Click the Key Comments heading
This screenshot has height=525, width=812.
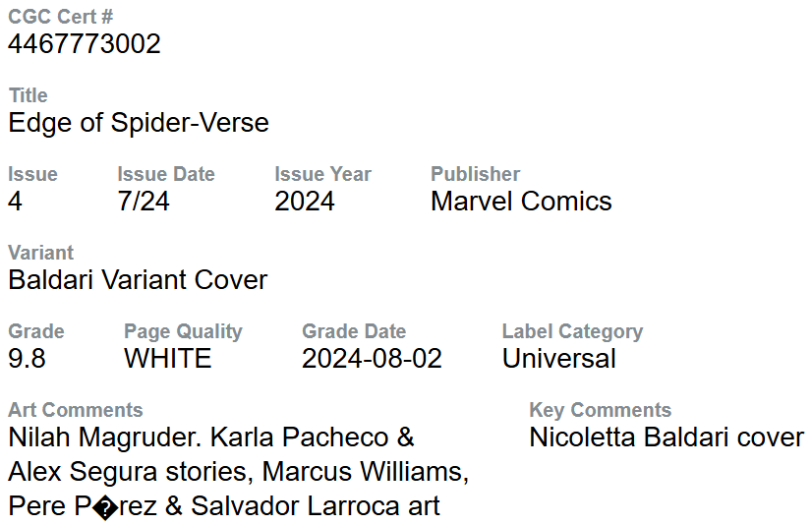[x=600, y=410]
